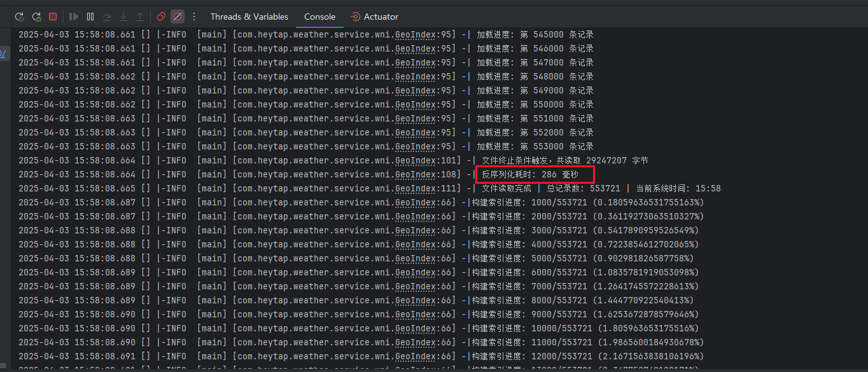
Task: Click the Rerun in debug mode icon
Action: 36,17
